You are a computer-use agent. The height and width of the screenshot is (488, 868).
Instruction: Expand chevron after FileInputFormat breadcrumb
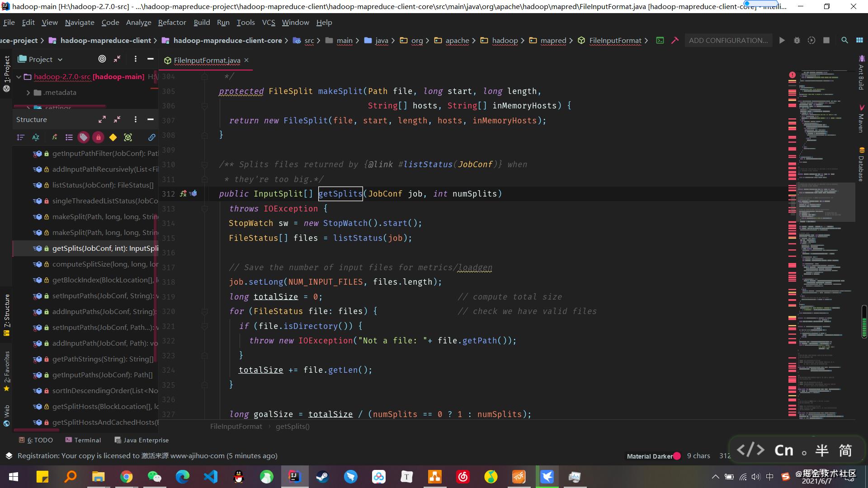646,41
